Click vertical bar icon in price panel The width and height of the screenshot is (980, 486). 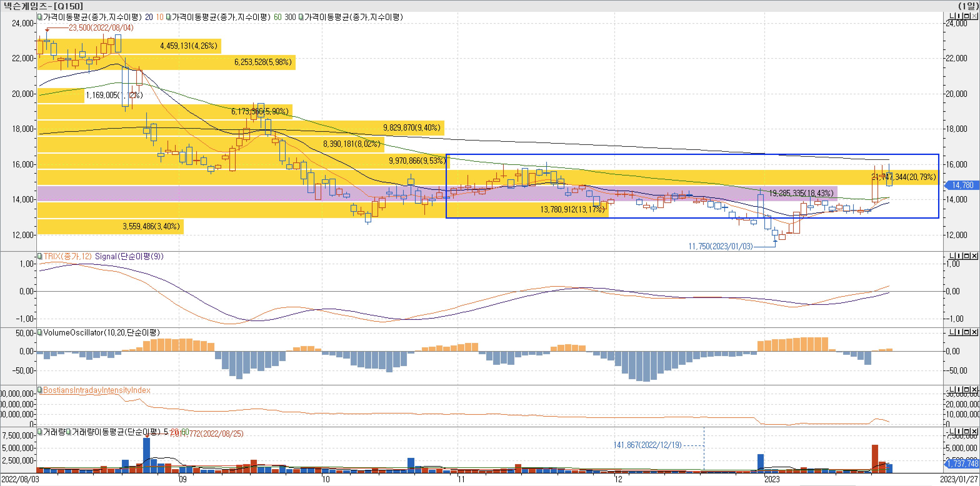[959, 16]
